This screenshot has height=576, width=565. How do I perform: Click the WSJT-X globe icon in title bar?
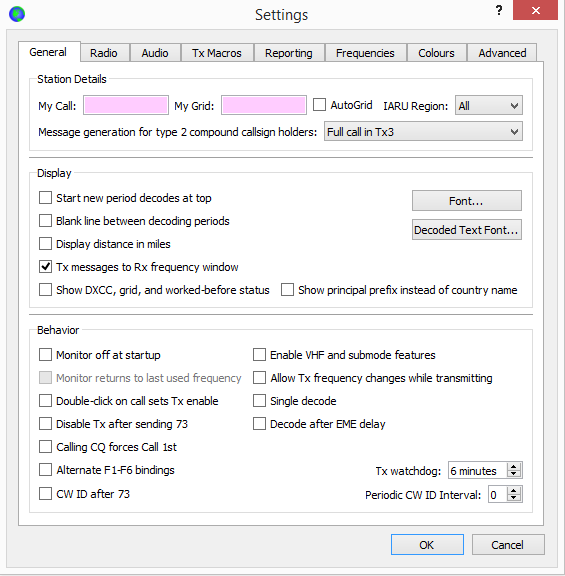click(x=17, y=14)
